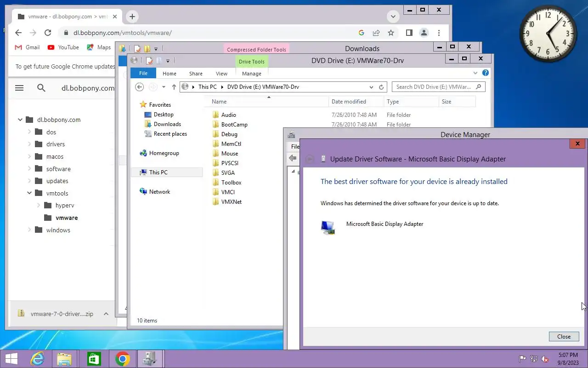The image size is (588, 368).
Task: Reload the bobpony page in Chrome
Action: (48, 33)
